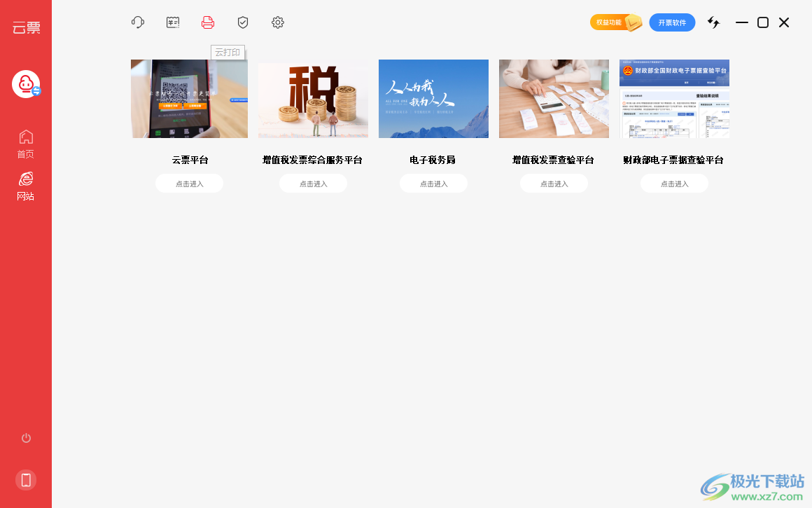Click the security shield icon

click(243, 22)
